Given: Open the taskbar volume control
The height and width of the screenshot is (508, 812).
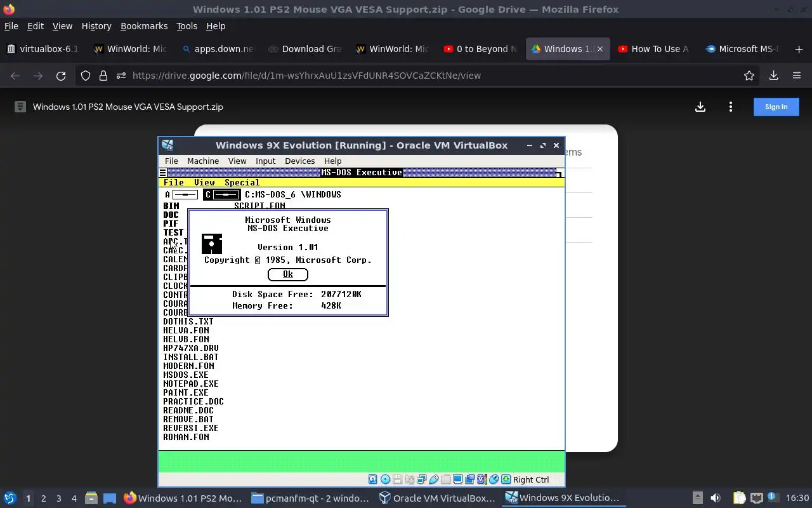Looking at the screenshot, I should coord(716,498).
